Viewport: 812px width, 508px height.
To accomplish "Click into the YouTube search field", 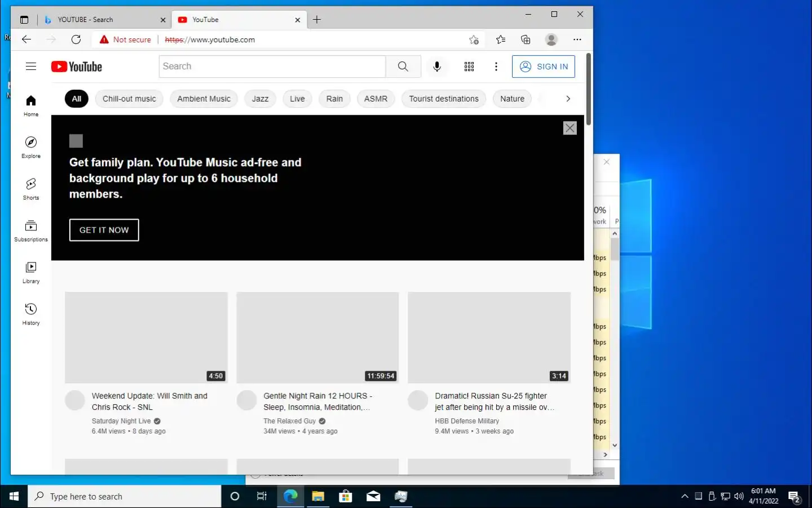I will coord(272,67).
